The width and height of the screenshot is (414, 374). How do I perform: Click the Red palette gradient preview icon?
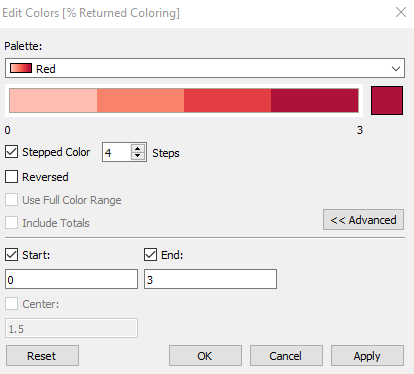pyautogui.click(x=21, y=68)
